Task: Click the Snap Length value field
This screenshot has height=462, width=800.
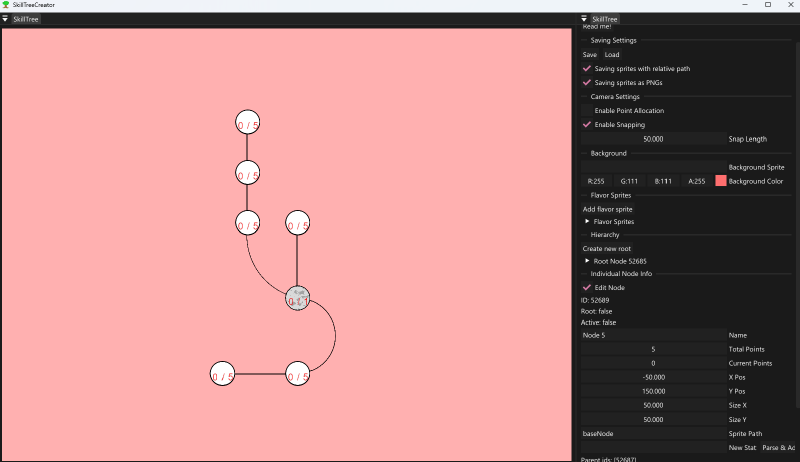Action: [x=653, y=139]
